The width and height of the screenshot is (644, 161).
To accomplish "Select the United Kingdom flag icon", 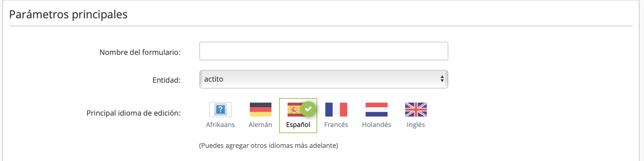I will coord(416,109).
